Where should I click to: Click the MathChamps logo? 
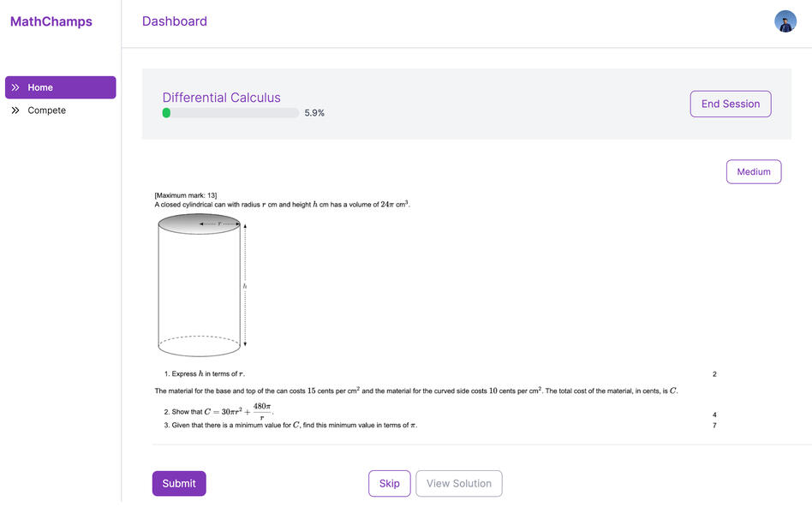[x=51, y=21]
